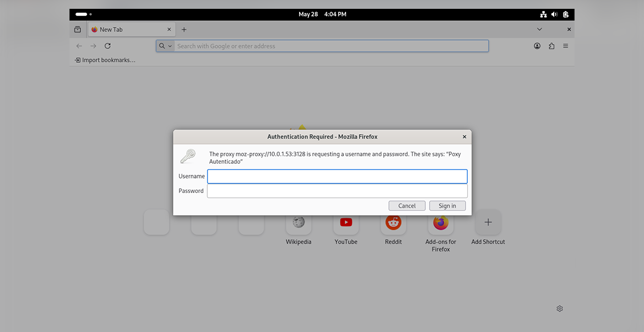Click the forward arrow button
This screenshot has width=644, height=332.
(93, 46)
